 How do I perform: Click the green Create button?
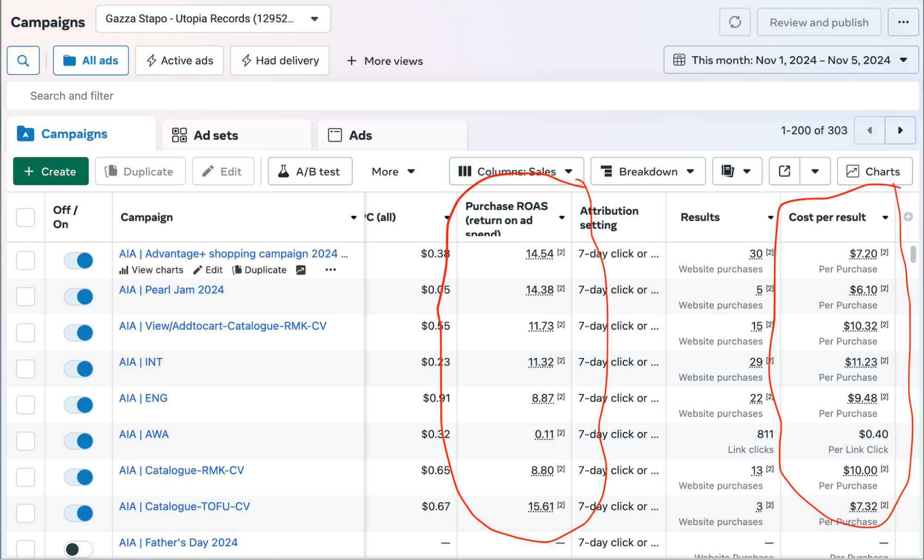(x=50, y=171)
